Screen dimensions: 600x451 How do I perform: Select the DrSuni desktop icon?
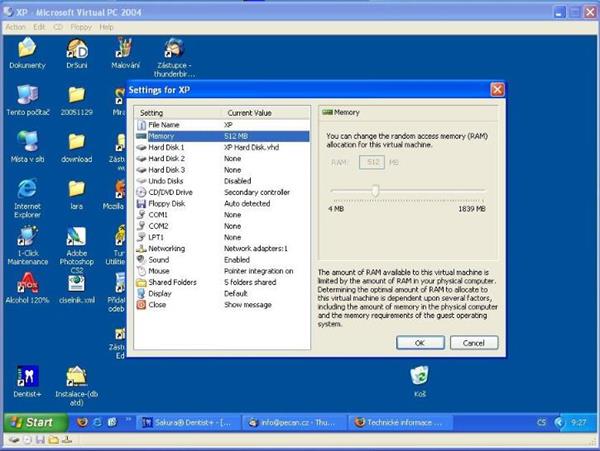(x=77, y=54)
